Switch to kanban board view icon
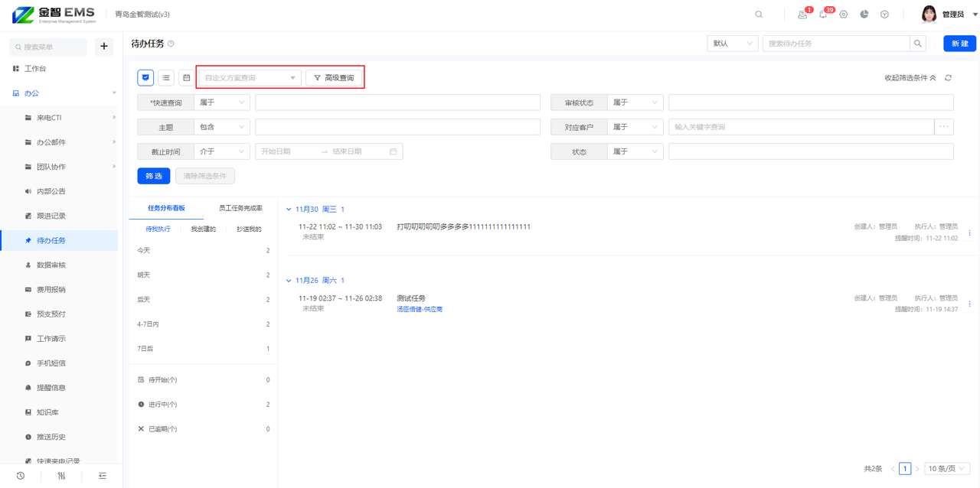 point(145,77)
